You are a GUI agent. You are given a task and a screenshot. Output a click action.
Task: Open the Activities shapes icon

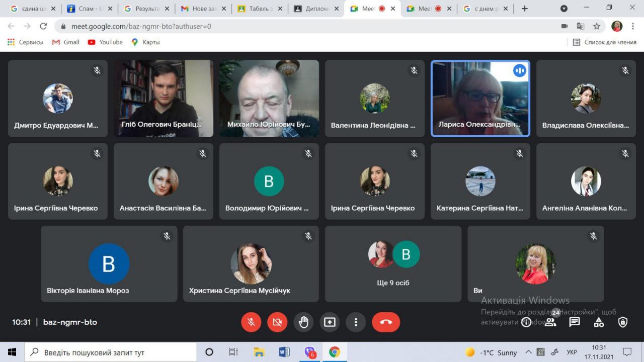tap(599, 322)
